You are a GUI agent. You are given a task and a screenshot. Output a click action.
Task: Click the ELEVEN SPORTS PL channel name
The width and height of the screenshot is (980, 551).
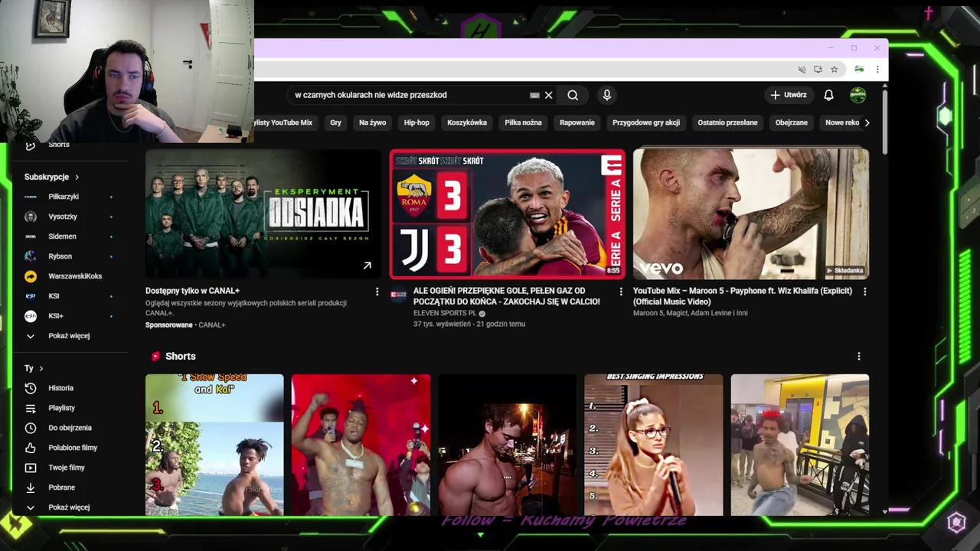click(x=445, y=313)
